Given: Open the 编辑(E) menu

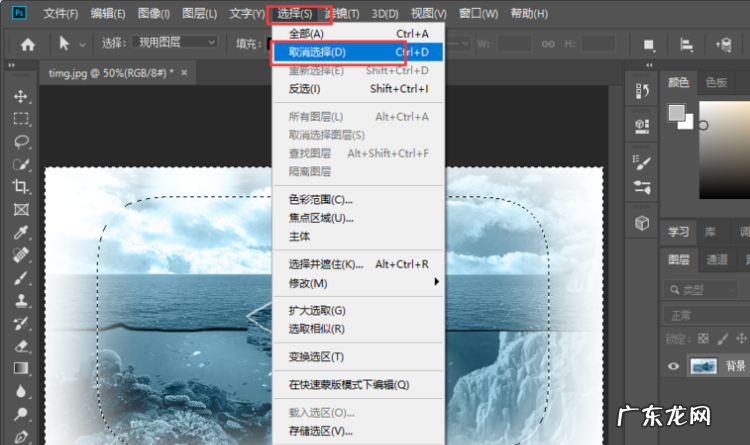Looking at the screenshot, I should coord(108,13).
